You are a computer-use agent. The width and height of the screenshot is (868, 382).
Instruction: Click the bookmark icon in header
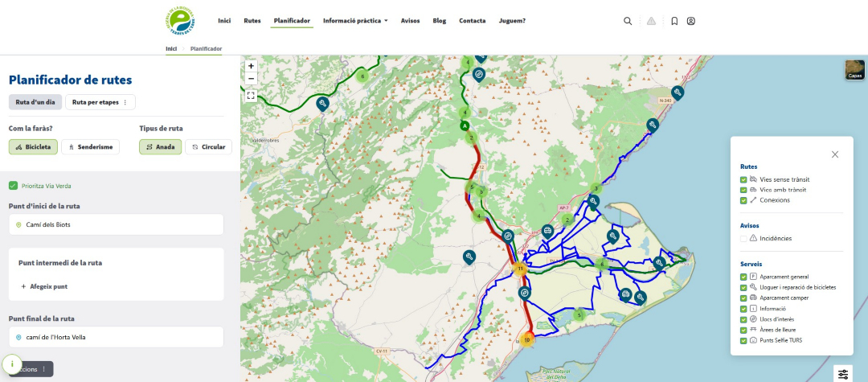coord(674,21)
